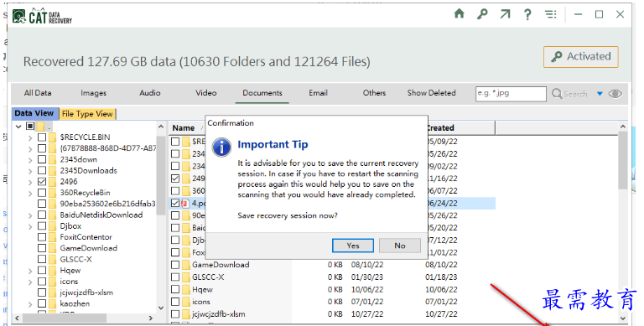Sort by the Created column header
644x326 pixels.
(440, 128)
